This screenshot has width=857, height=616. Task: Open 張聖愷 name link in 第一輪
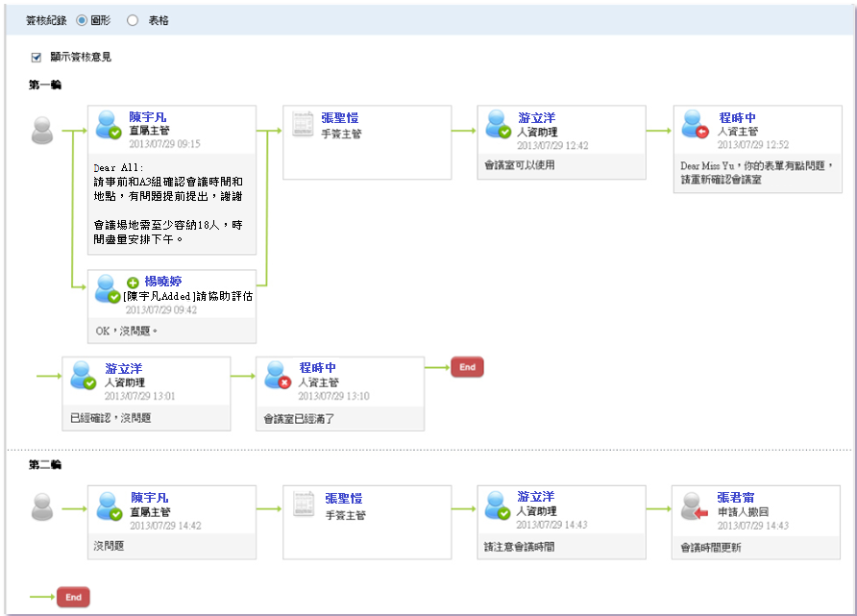point(340,117)
